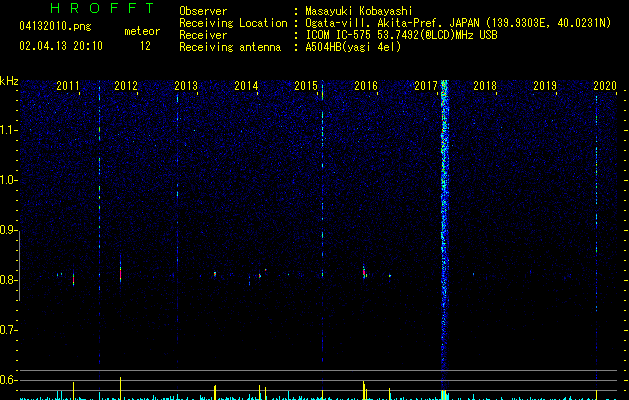Click the red meteor echo after 2012 marker
Image resolution: width=629 pixels, height=400 pixels.
click(x=120, y=272)
